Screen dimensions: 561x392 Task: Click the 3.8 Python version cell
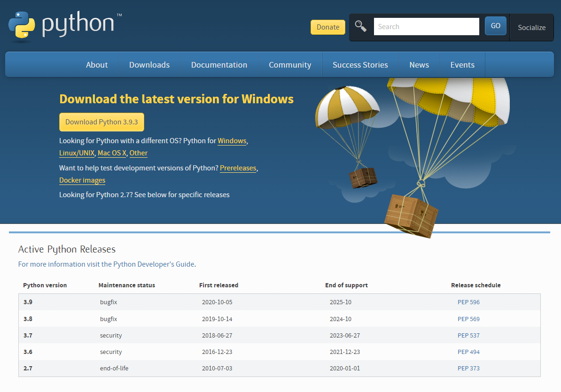(x=28, y=319)
